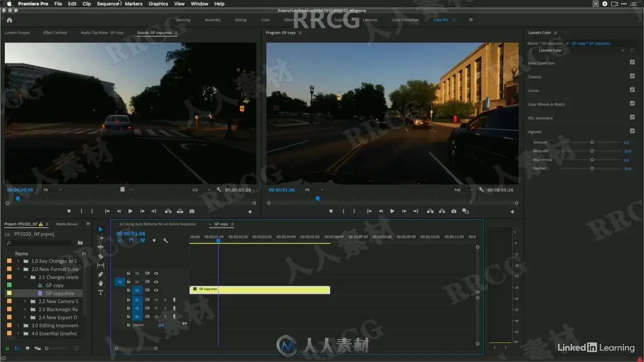
Task: Open the Color Correction workspace
Action: (x=405, y=20)
